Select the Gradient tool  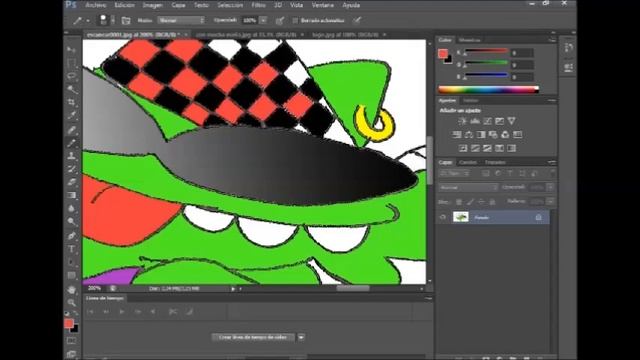click(71, 195)
